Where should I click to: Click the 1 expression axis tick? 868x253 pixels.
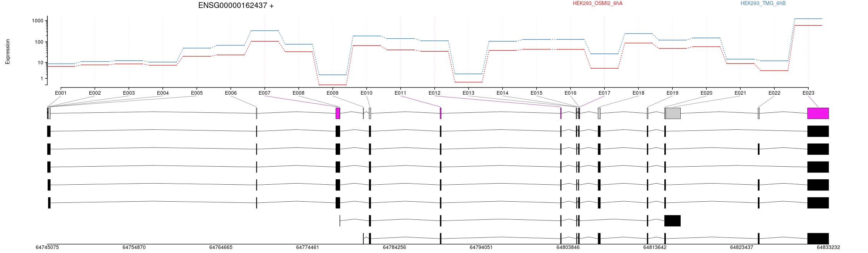tap(42, 78)
